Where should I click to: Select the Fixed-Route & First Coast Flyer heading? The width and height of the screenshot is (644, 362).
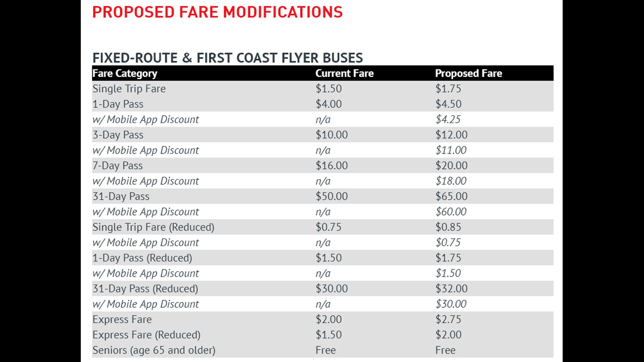[x=228, y=58]
